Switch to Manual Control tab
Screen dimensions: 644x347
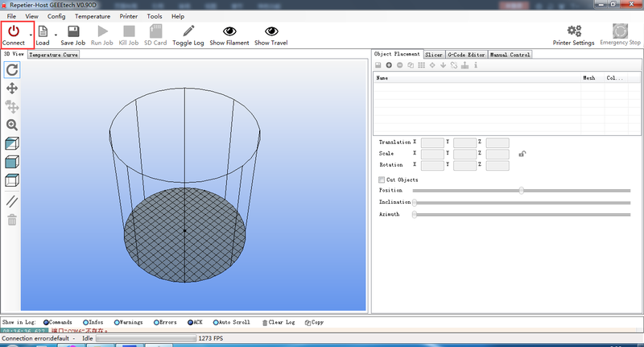click(x=510, y=55)
